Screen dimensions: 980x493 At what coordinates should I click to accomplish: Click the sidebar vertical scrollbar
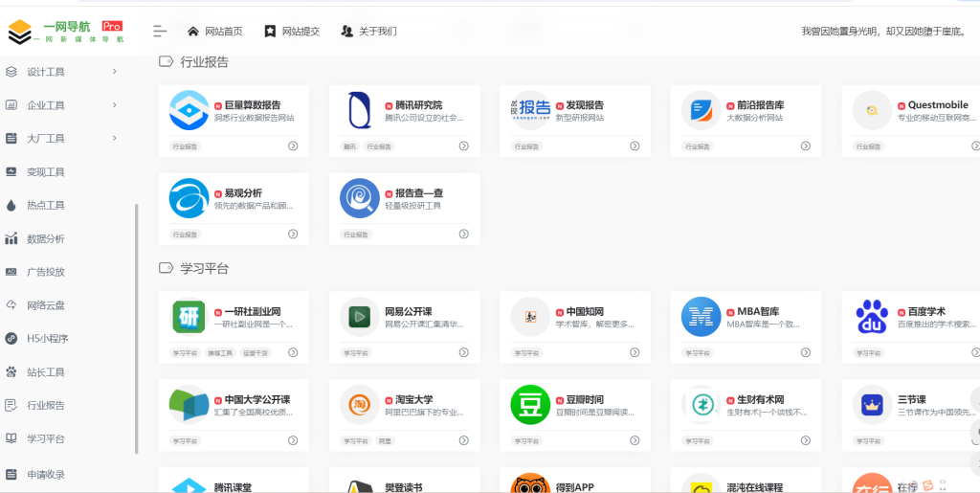coord(137,325)
